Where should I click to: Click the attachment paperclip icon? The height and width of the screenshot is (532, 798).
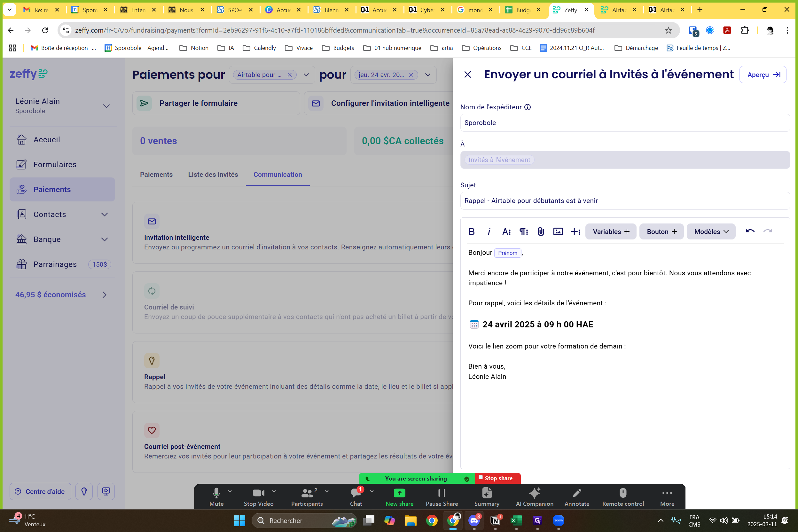pos(541,231)
